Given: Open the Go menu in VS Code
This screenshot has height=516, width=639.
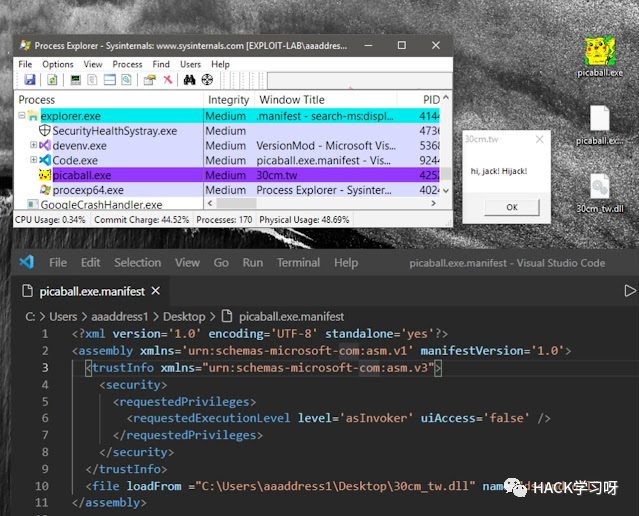Looking at the screenshot, I should click(x=221, y=262).
